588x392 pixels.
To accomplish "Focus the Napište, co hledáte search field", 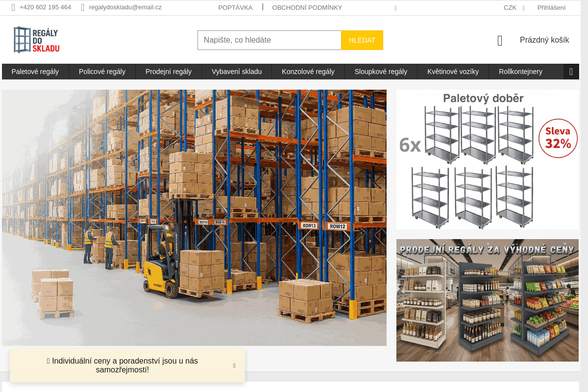I will 269,40.
